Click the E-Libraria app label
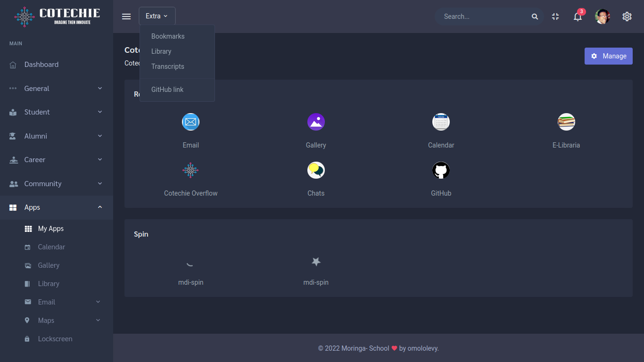 click(x=566, y=145)
